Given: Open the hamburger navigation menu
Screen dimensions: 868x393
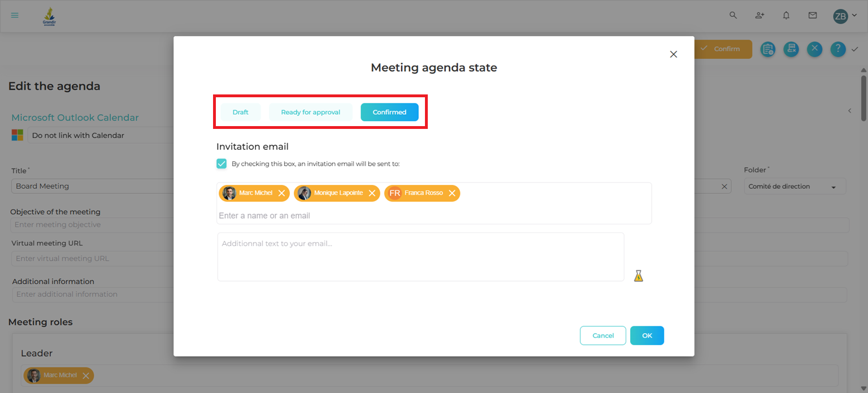Looking at the screenshot, I should pyautogui.click(x=15, y=15).
